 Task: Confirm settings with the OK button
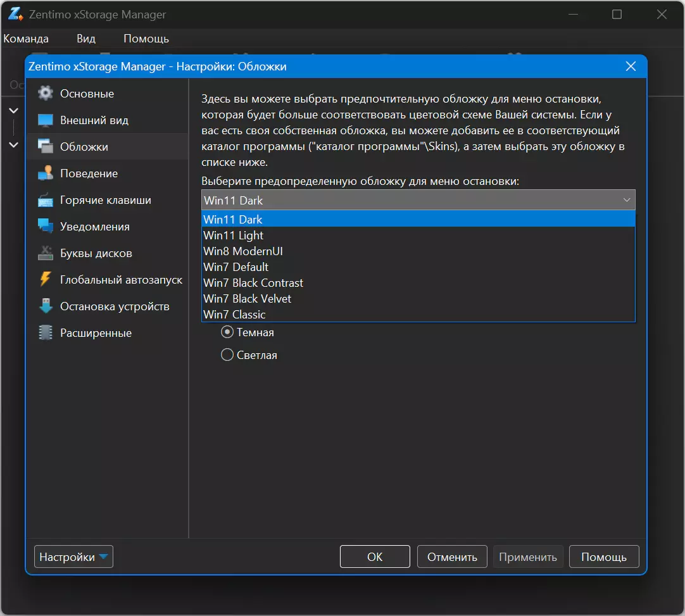(x=375, y=556)
